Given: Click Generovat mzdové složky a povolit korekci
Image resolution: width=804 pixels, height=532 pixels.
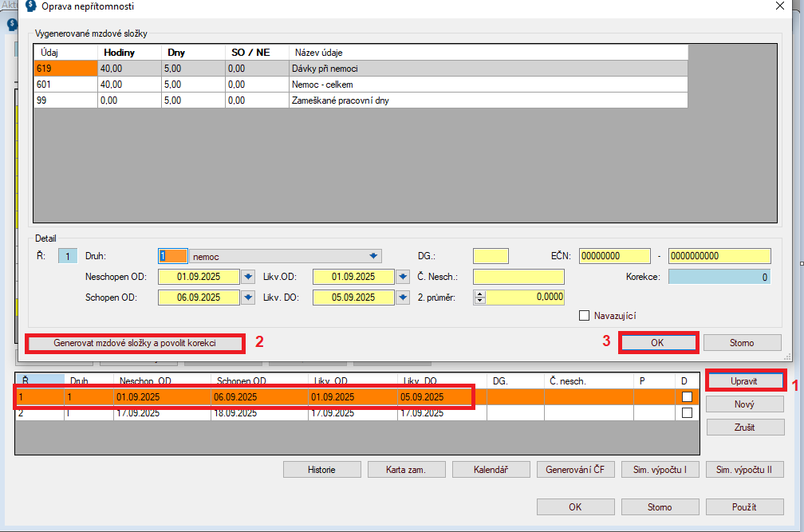Looking at the screenshot, I should click(135, 343).
